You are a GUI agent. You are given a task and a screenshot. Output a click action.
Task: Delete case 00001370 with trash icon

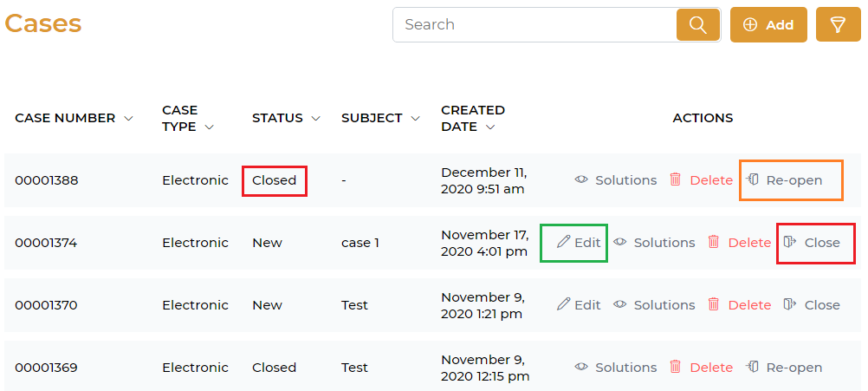click(714, 304)
